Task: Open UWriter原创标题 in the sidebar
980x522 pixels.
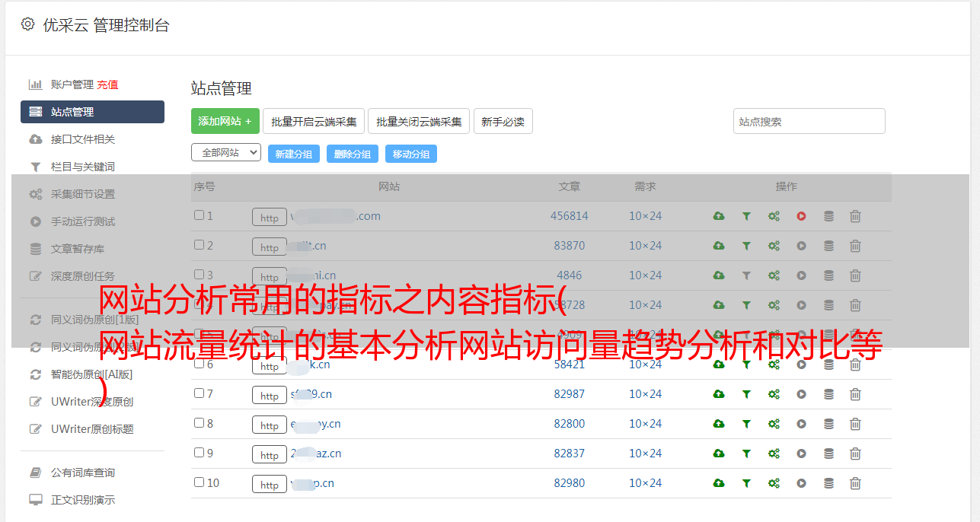Action: pyautogui.click(x=92, y=429)
